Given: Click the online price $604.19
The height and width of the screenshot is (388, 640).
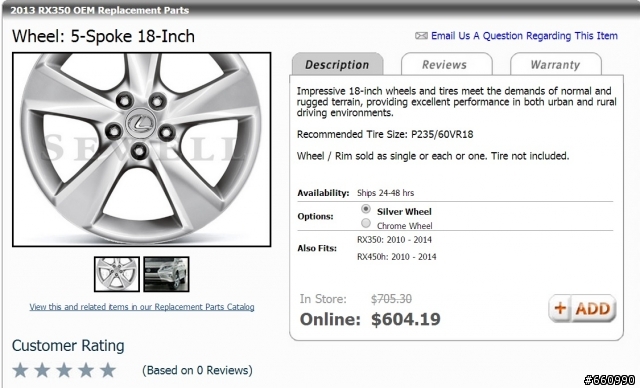Looking at the screenshot, I should 406,319.
